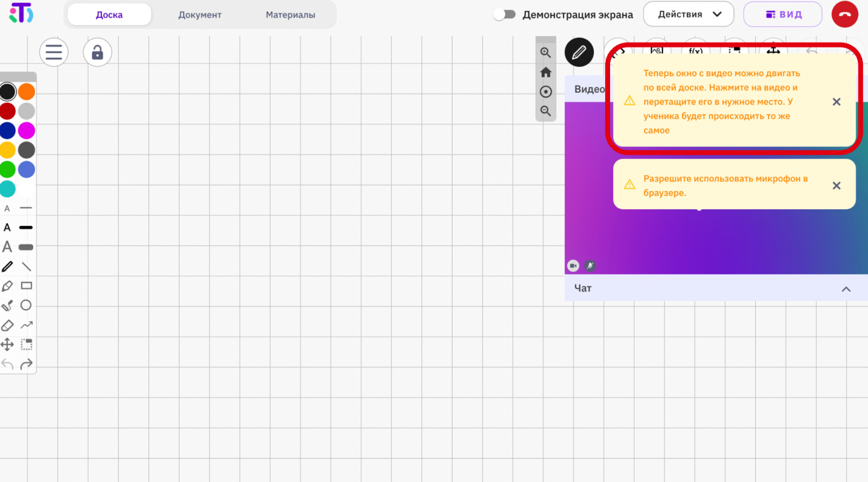Pick the orange color swatch
868x482 pixels.
[x=27, y=92]
